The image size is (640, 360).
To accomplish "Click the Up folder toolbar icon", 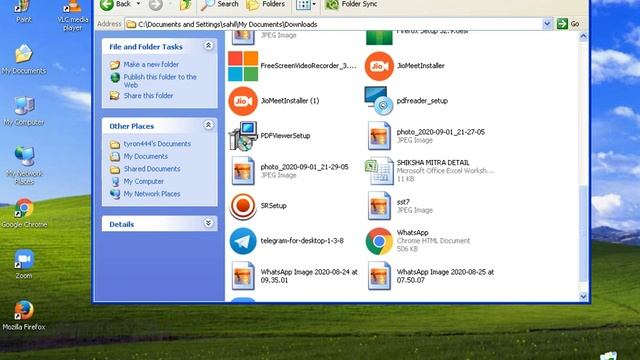I will coord(186,4).
